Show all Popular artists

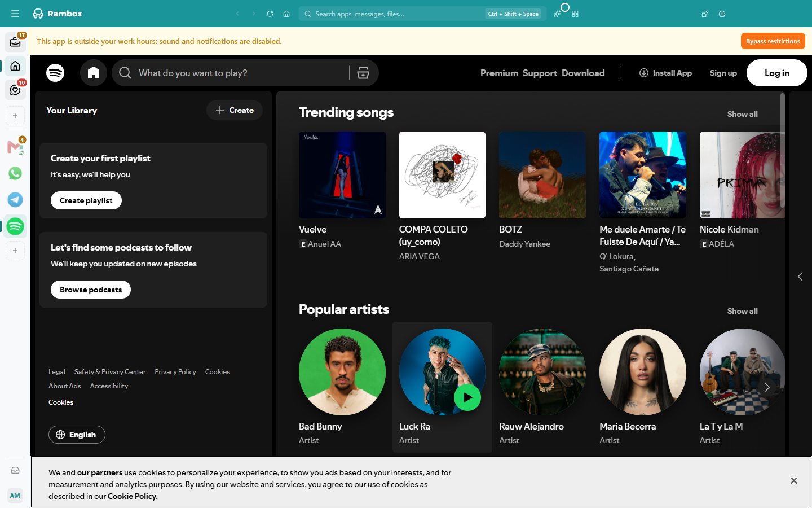[742, 311]
